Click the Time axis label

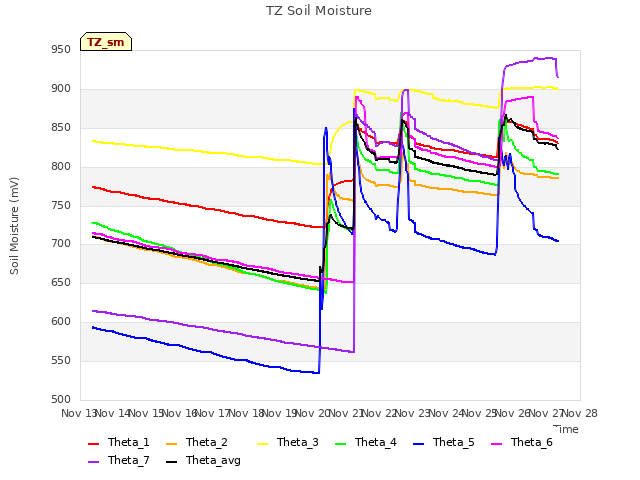tap(566, 429)
